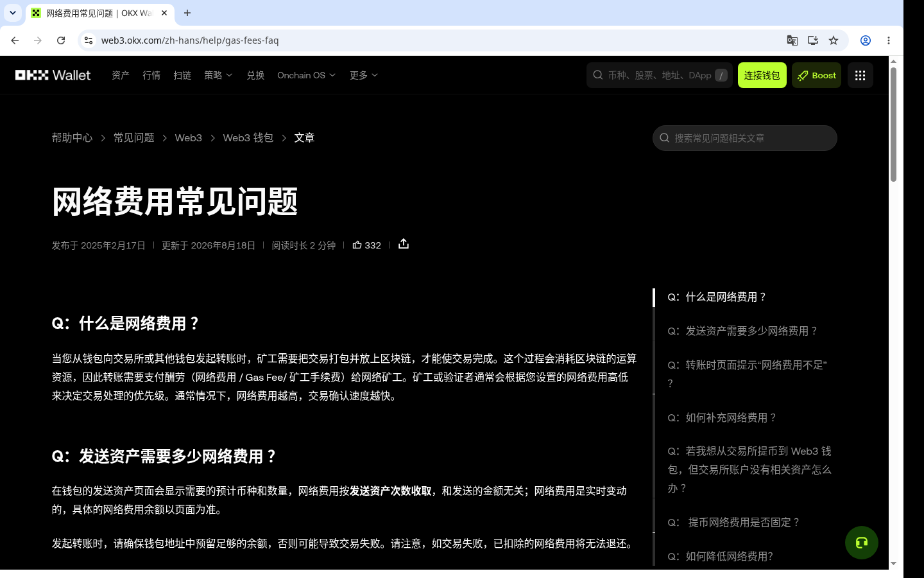Click the 币种、股票、地址、DApp search field

[x=660, y=75]
